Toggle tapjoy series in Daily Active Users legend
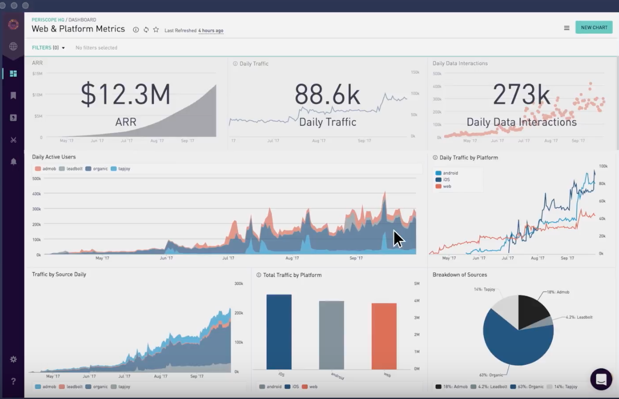This screenshot has height=399, width=619. coord(121,169)
